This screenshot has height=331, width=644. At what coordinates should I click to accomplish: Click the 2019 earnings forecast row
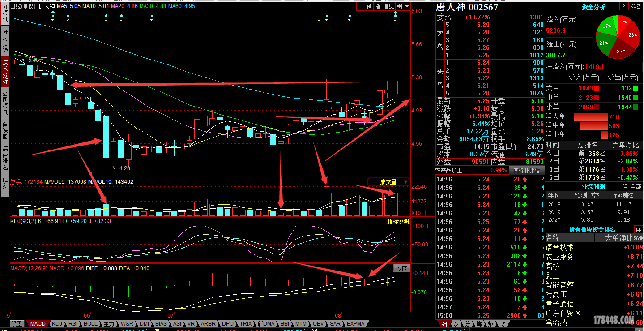[594, 212]
